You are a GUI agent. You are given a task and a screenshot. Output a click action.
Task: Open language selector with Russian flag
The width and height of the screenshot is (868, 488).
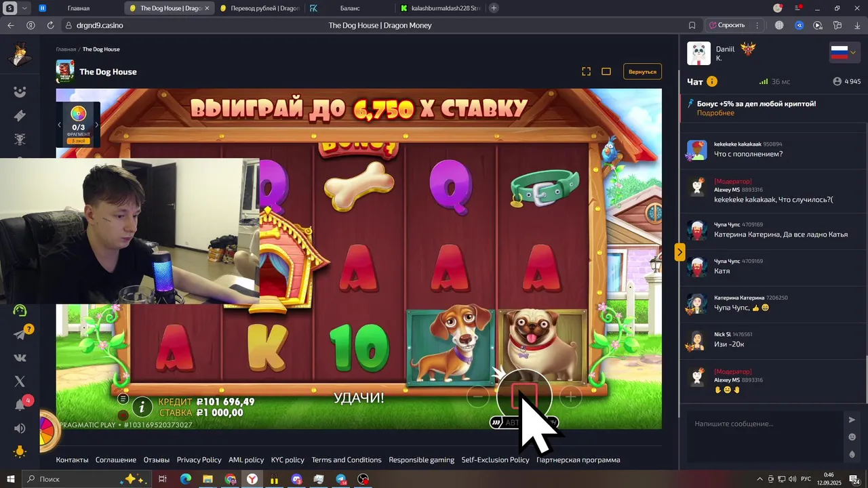[844, 52]
